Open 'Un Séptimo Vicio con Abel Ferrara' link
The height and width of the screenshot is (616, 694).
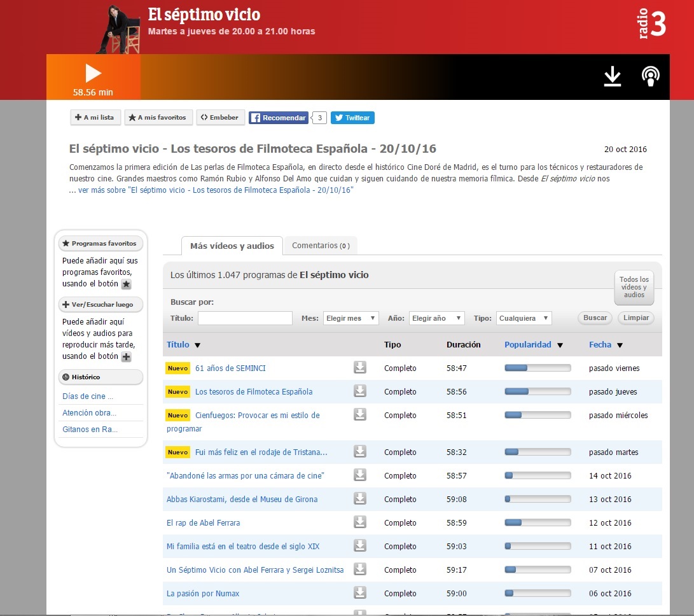(x=255, y=570)
